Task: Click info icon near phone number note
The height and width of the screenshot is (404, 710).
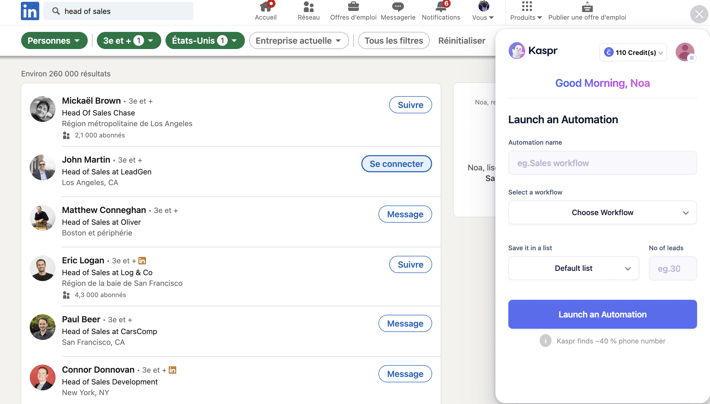Action: (x=545, y=341)
